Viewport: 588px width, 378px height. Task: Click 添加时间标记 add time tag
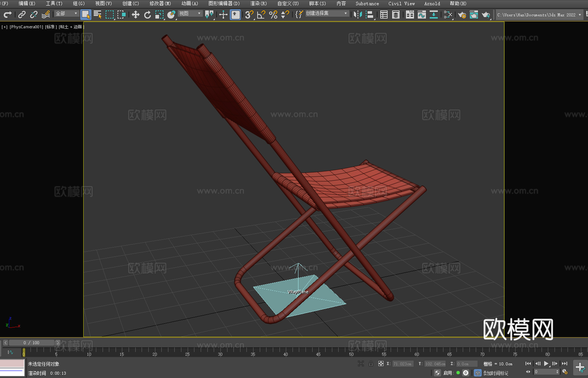[x=496, y=373]
